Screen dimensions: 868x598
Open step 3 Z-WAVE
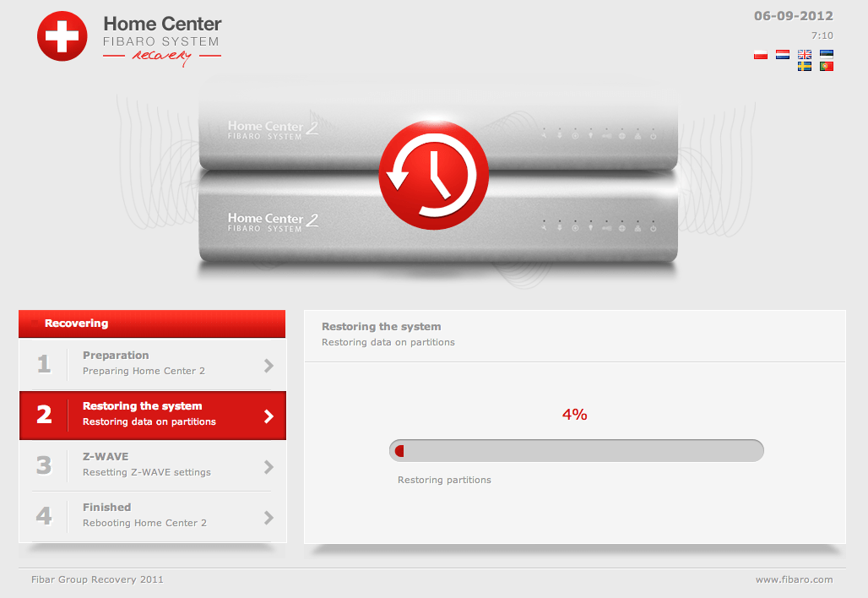[x=153, y=465]
